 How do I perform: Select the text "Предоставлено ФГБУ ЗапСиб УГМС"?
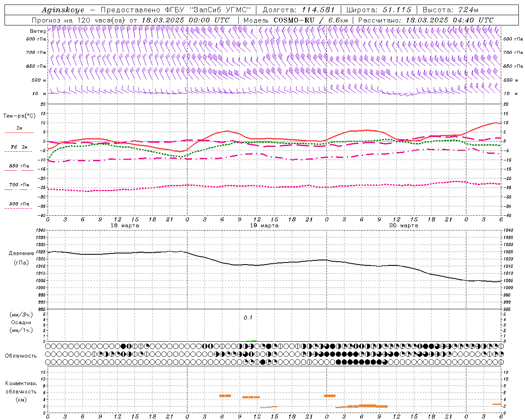pyautogui.click(x=176, y=10)
